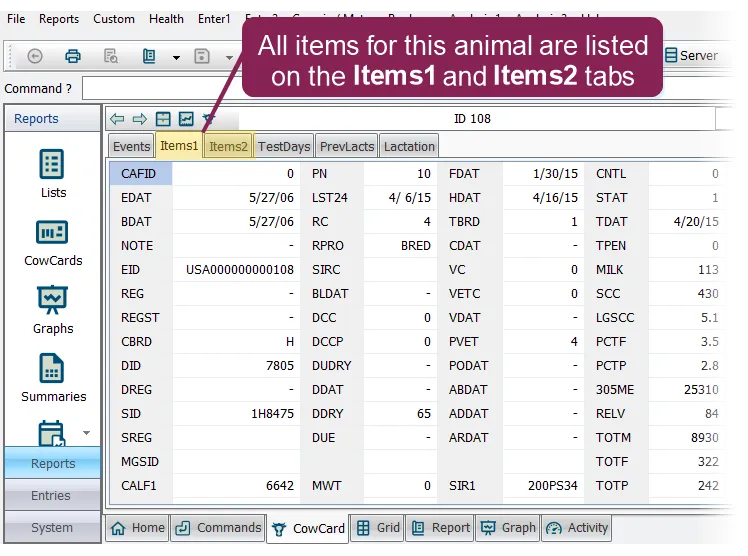Viewport: 748px width, 556px height.
Task: Switch to the Items1 tab
Action: tap(179, 145)
